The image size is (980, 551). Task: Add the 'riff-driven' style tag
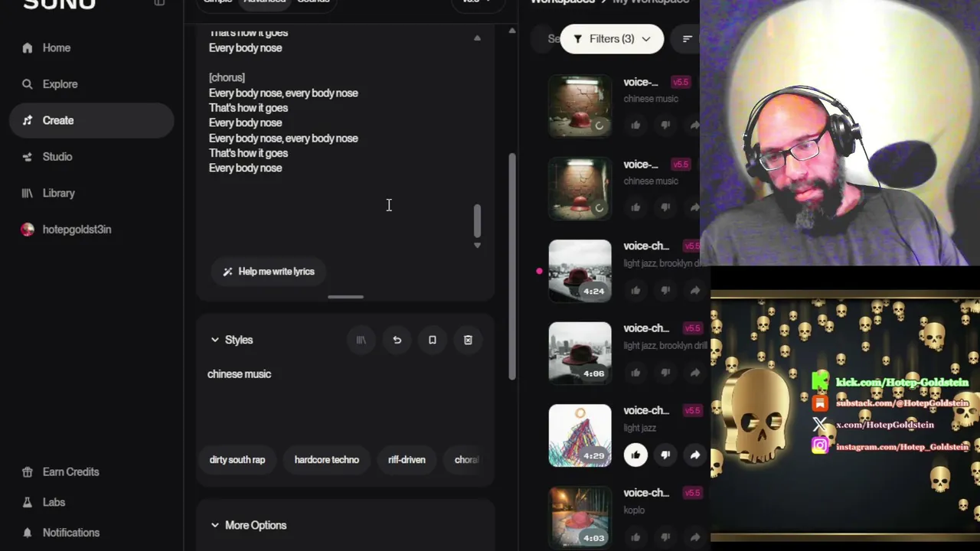pyautogui.click(x=407, y=460)
